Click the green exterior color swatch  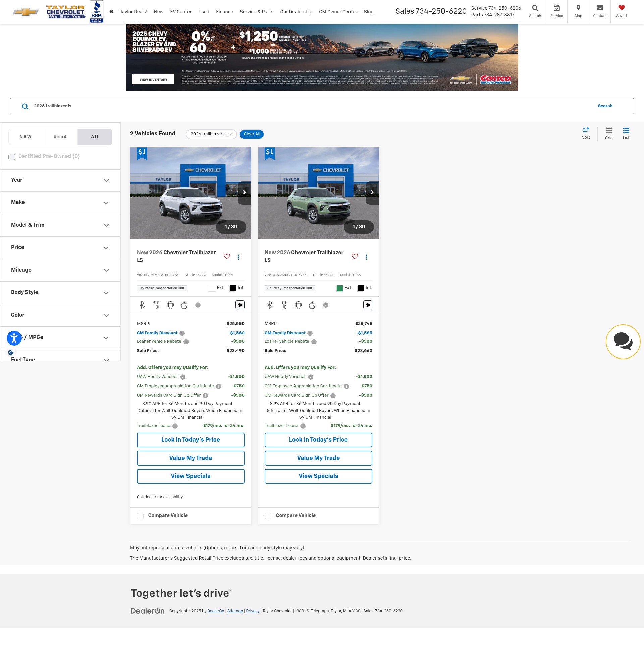point(339,288)
